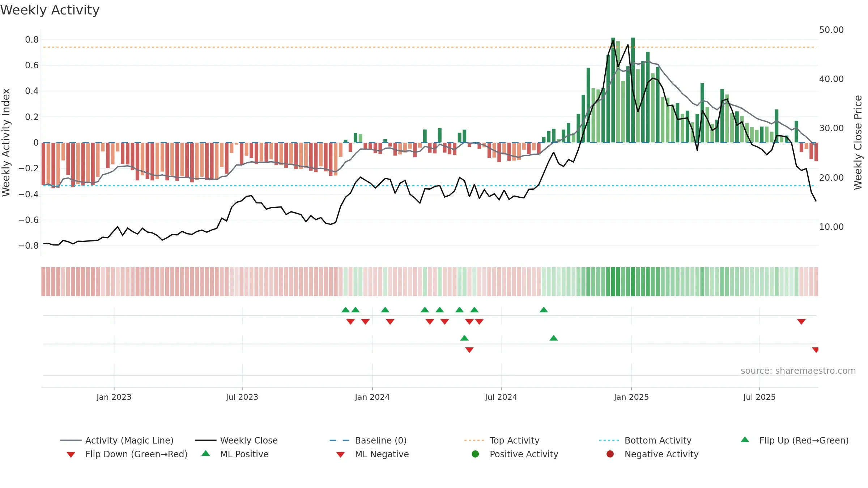Click the Jul 2024 axis label
The image size is (868, 488).
[501, 397]
